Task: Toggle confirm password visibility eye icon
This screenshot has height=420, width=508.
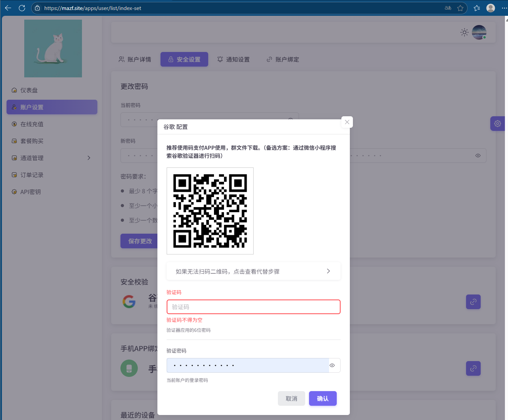Action: [478, 156]
